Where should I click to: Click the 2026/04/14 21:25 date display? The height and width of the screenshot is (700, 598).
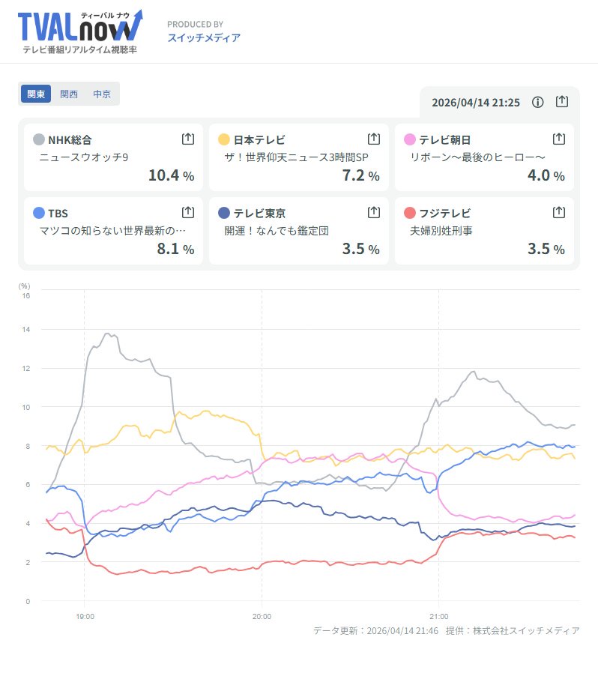pos(476,102)
